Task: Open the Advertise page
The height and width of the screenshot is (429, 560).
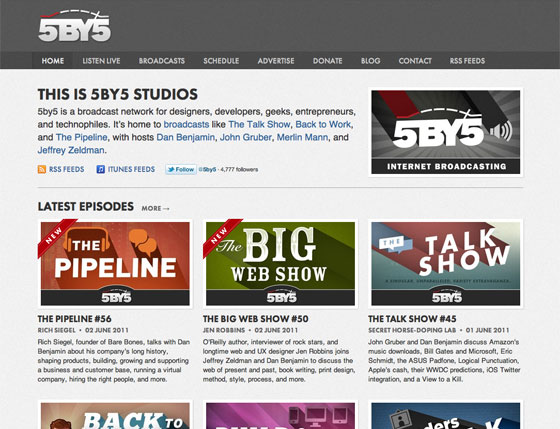Action: point(276,61)
